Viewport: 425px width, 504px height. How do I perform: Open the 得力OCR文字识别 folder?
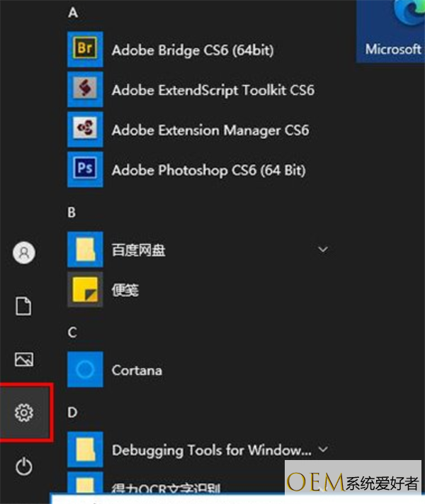pos(165,488)
